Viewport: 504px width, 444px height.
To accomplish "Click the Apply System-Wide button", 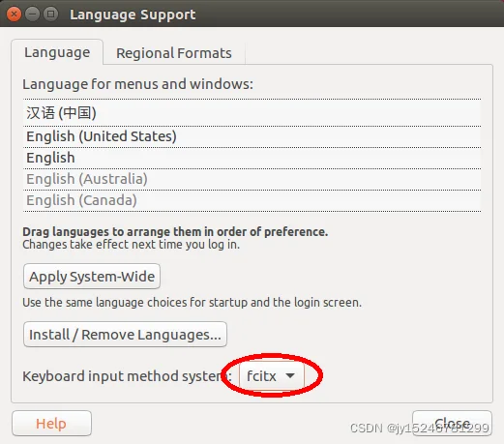I will pyautogui.click(x=92, y=277).
